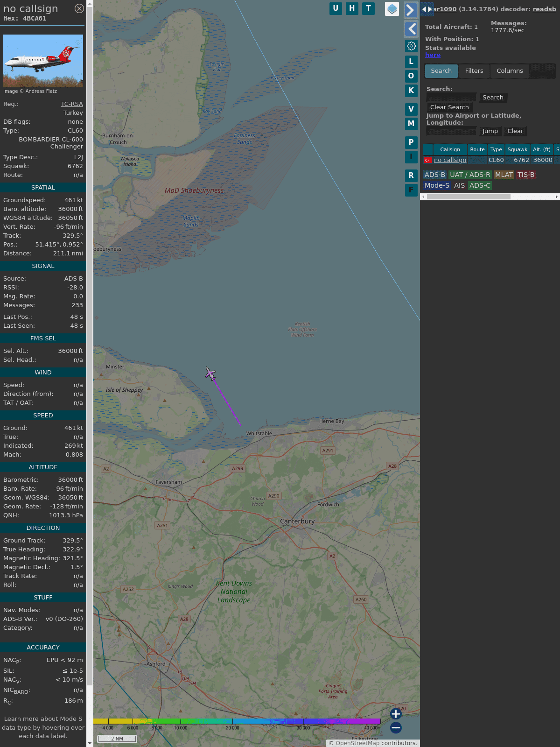Open the TC-RSA registration link

[x=72, y=104]
